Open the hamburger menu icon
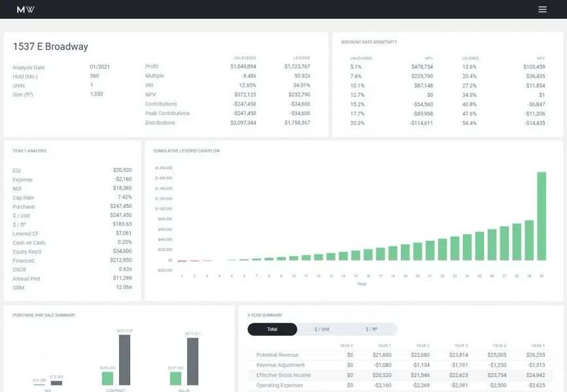567x392 pixels. (x=542, y=9)
